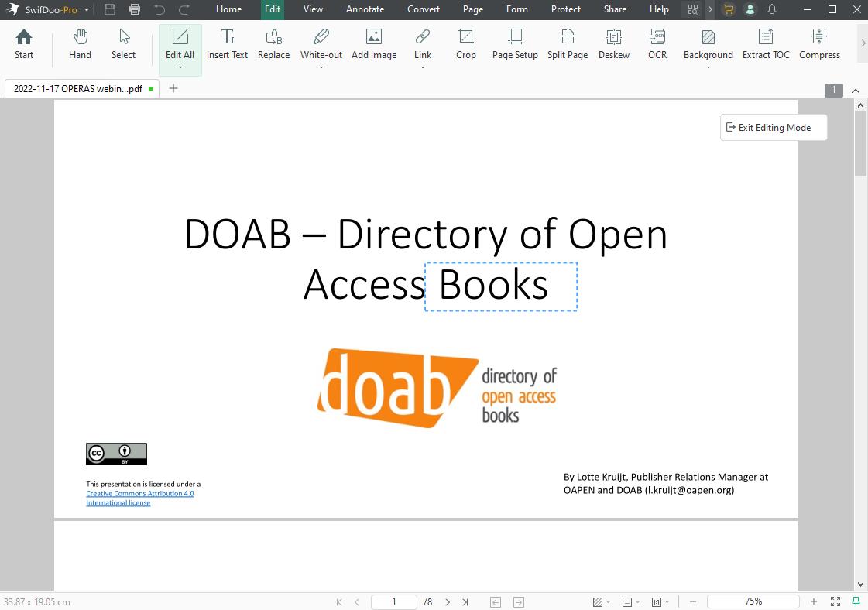868x610 pixels.
Task: Click the page number input field
Action: 393,601
